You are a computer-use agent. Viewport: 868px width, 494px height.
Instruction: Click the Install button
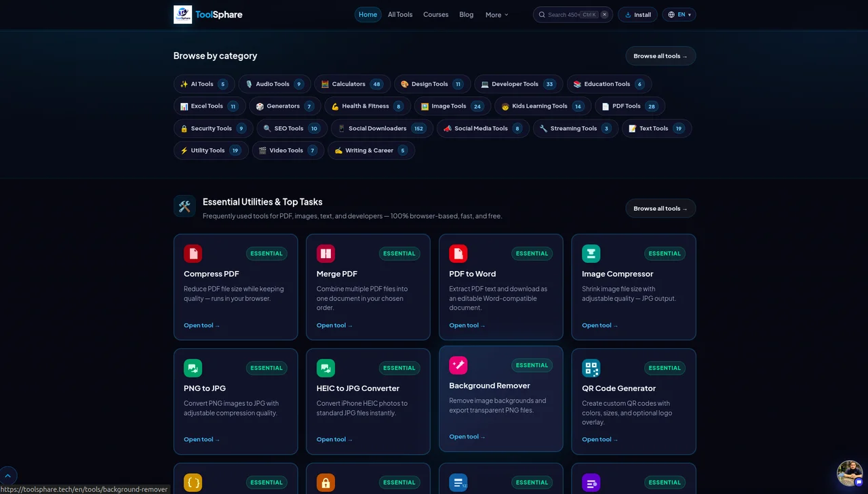click(637, 14)
